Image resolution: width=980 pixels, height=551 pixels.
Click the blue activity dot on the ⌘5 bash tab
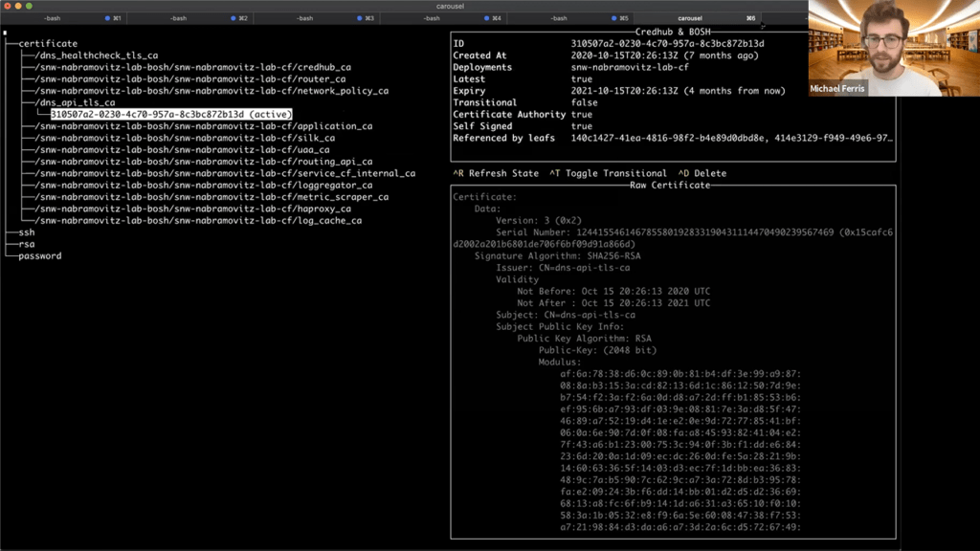coord(613,18)
